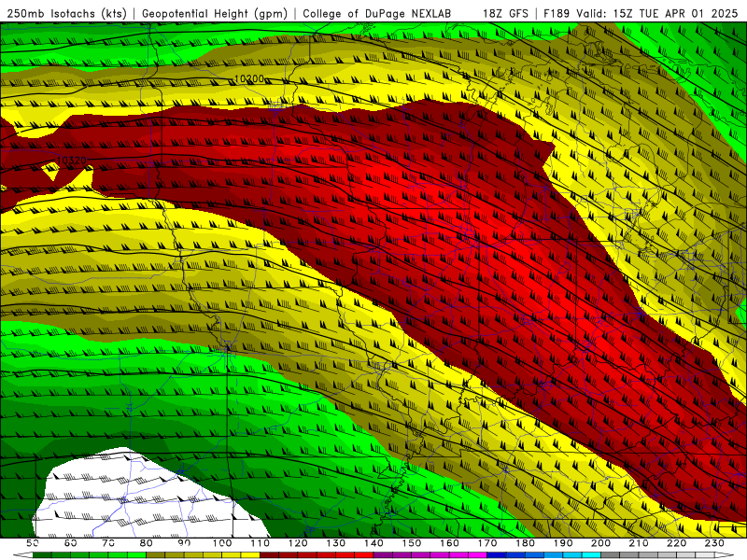Click the bright red swatch just before 140
This screenshot has height=560, width=747.
pyautogui.click(x=364, y=555)
